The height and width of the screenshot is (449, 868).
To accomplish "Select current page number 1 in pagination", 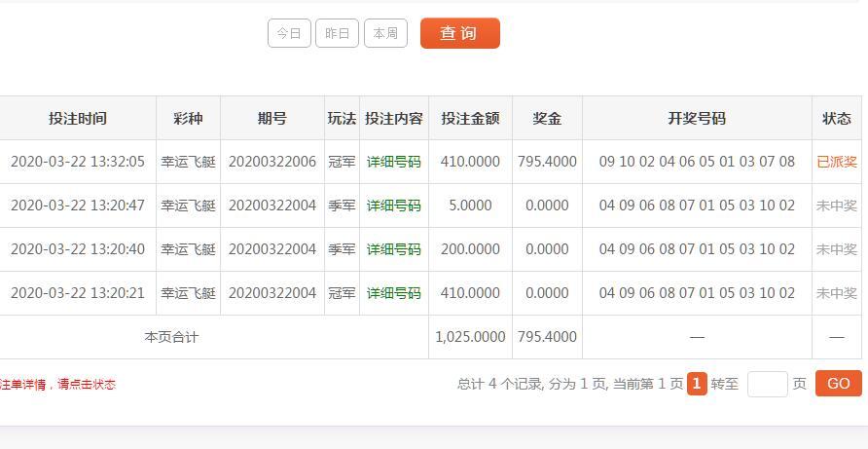I will click(697, 384).
